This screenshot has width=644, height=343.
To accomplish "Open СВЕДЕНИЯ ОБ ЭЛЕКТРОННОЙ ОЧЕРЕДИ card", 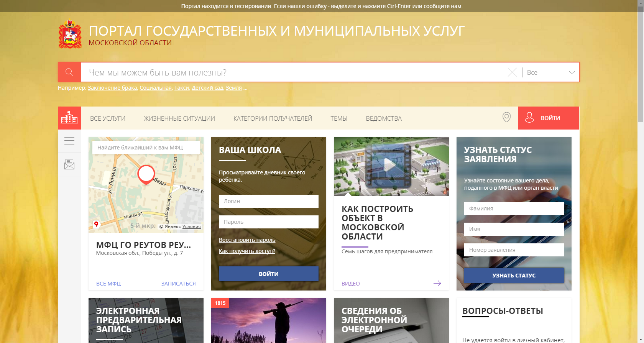I will pyautogui.click(x=391, y=320).
